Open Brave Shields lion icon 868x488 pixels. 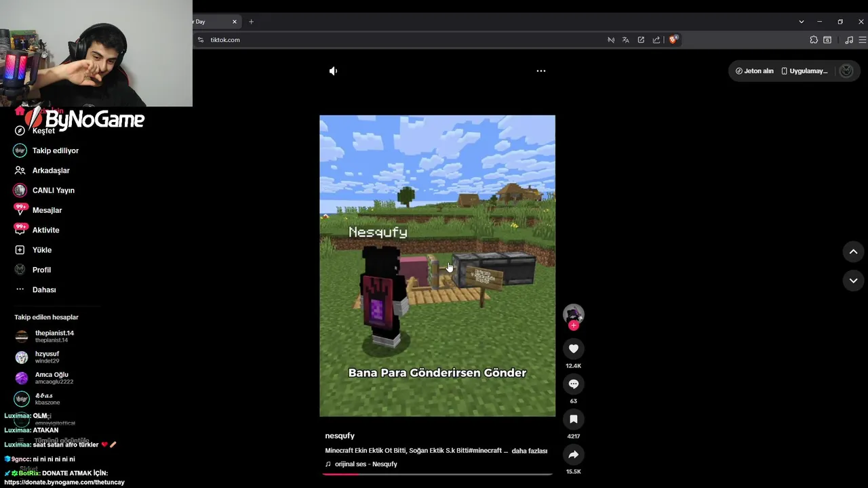tap(673, 40)
